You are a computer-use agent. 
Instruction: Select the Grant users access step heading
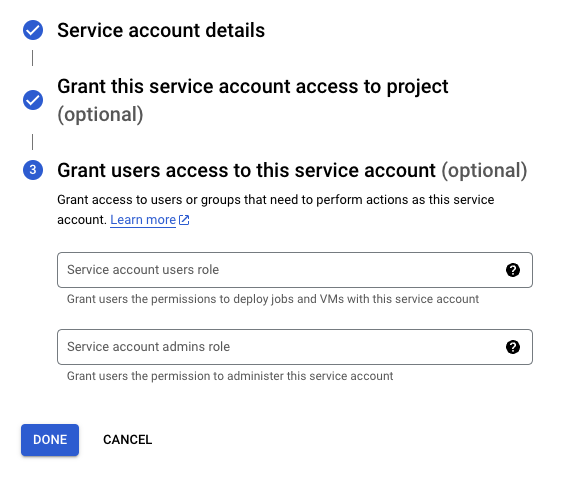[246, 170]
